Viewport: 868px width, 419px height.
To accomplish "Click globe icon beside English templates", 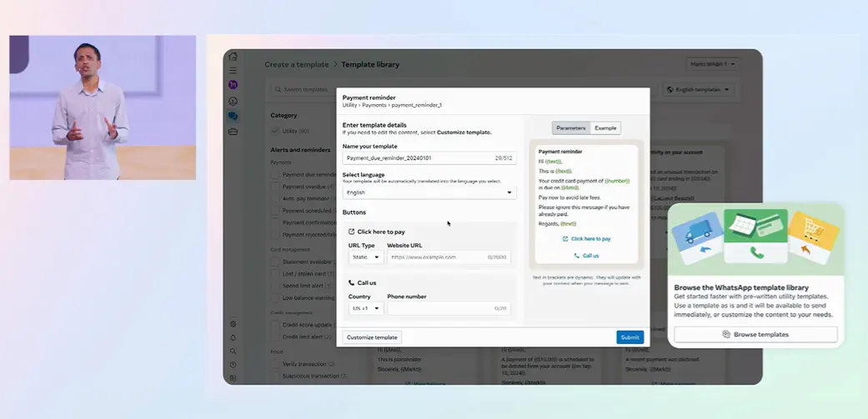I will pyautogui.click(x=670, y=90).
